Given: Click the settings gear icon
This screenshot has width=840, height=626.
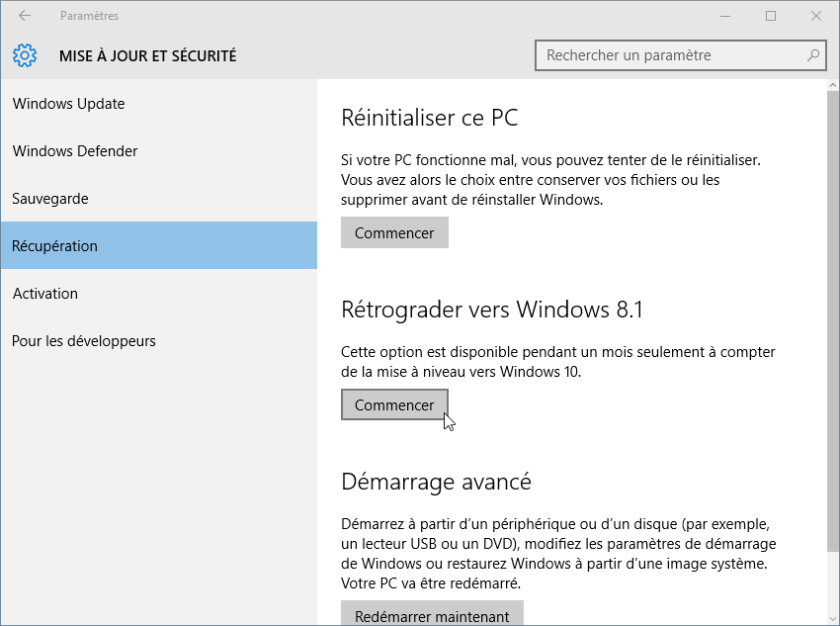Looking at the screenshot, I should pyautogui.click(x=25, y=55).
